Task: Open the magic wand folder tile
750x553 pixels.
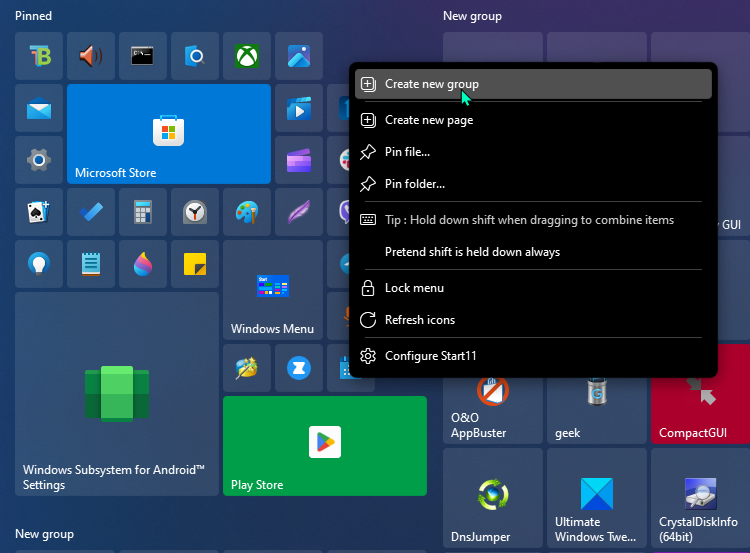Action: [247, 368]
